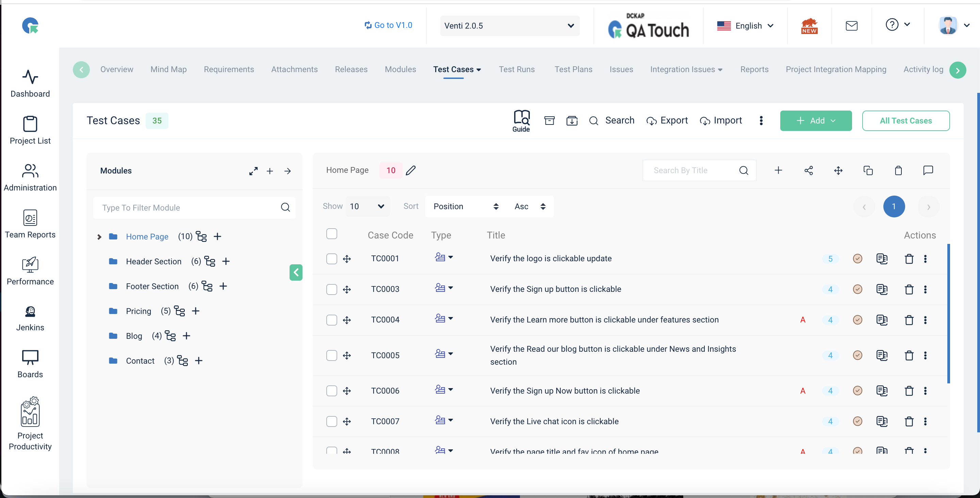Check the TC0001 row checkbox

tap(332, 259)
